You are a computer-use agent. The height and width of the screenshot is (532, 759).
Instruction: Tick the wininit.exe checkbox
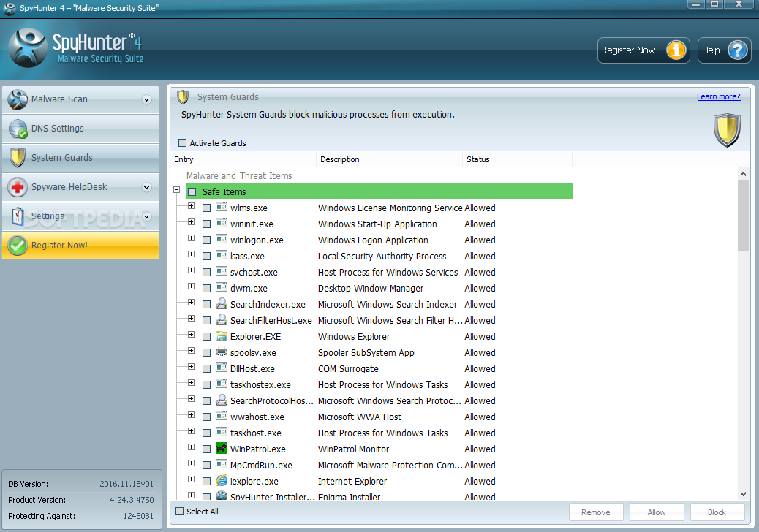[x=206, y=224]
